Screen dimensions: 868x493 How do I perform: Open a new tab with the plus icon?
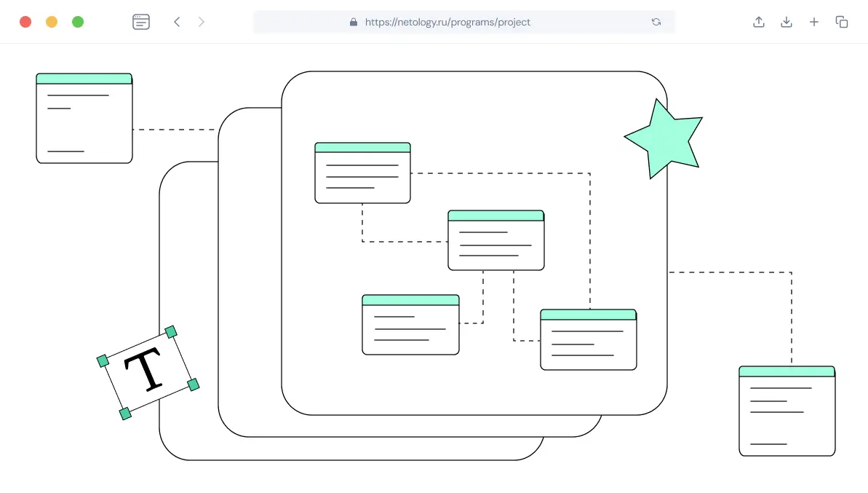(814, 22)
